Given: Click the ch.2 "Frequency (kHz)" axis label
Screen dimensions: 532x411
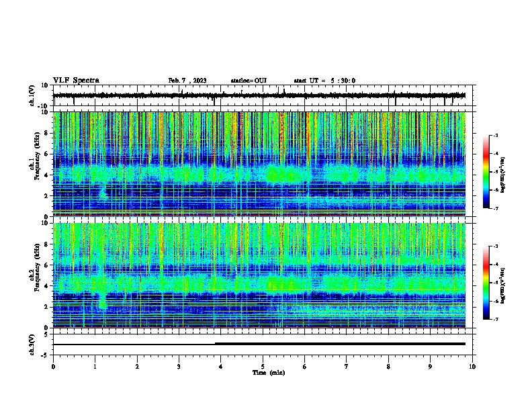Looking at the screenshot, I should 37,267.
